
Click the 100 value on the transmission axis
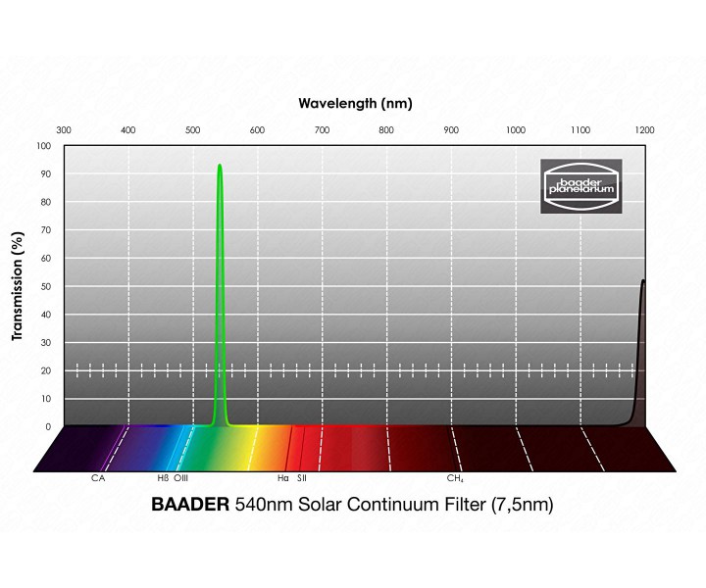[x=43, y=146]
